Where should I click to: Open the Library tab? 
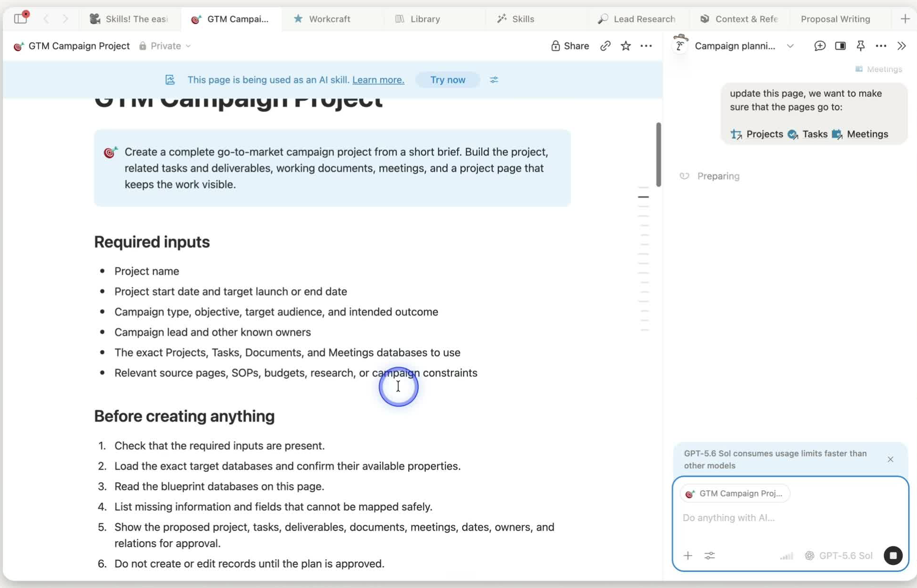click(418, 19)
